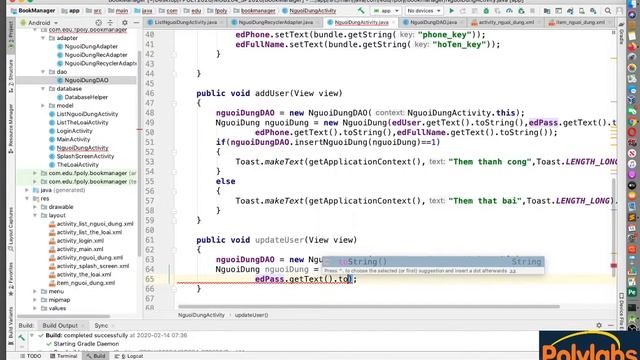Click the Make Project hammer icon
640x360 pixels.
click(361, 11)
